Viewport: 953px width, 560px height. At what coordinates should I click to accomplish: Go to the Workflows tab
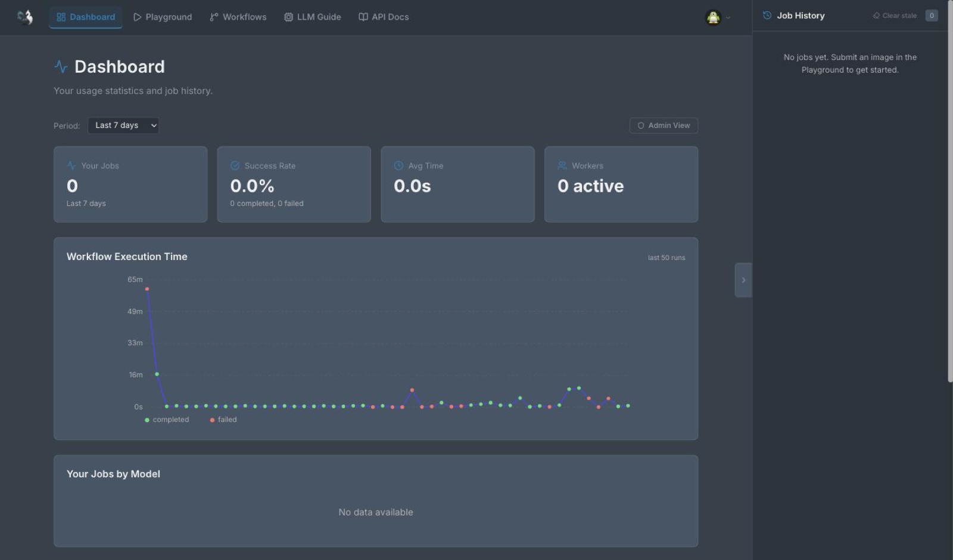238,17
